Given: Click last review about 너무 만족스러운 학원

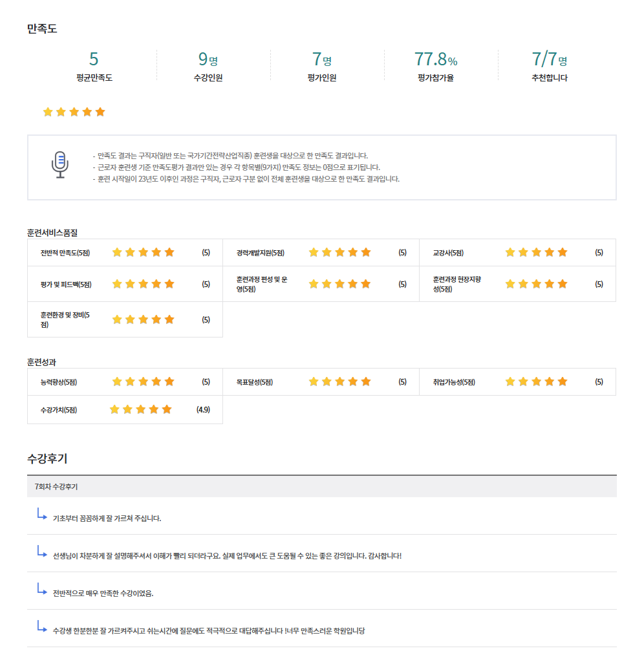Looking at the screenshot, I should click(209, 630).
